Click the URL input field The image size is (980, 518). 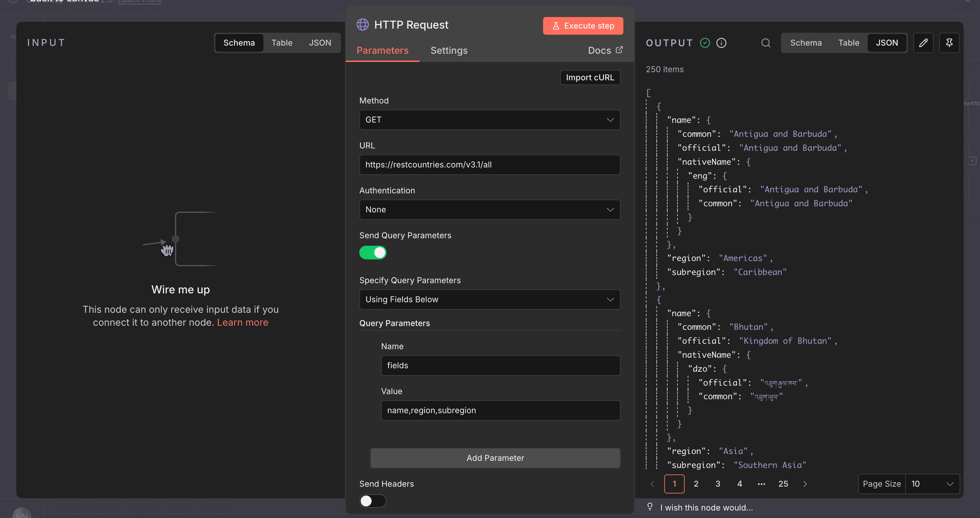(489, 164)
